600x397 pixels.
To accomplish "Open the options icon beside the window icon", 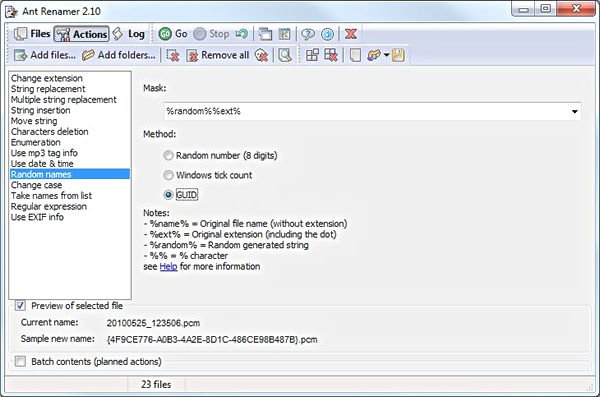I will [x=284, y=34].
